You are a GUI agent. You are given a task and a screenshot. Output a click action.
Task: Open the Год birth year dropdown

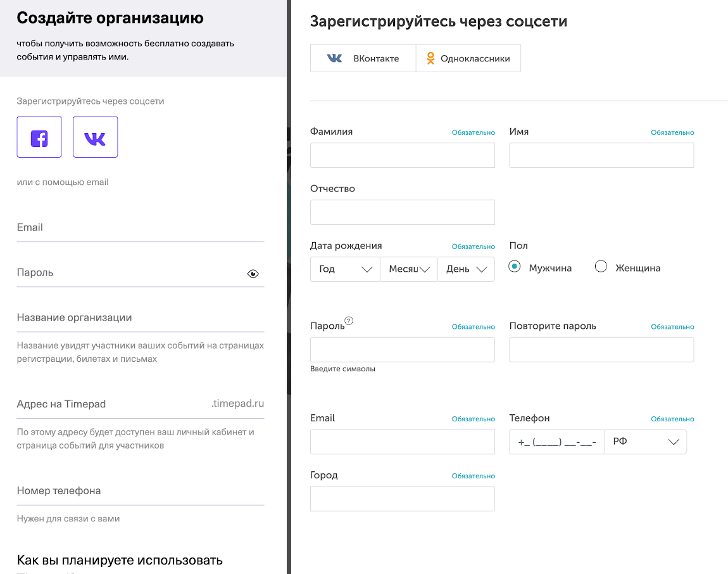click(x=344, y=269)
